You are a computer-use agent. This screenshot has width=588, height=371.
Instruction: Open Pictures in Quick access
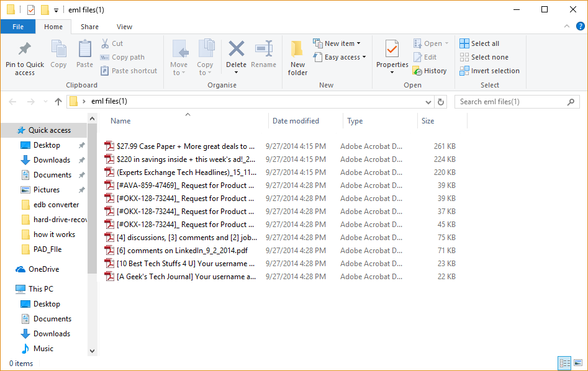click(47, 190)
